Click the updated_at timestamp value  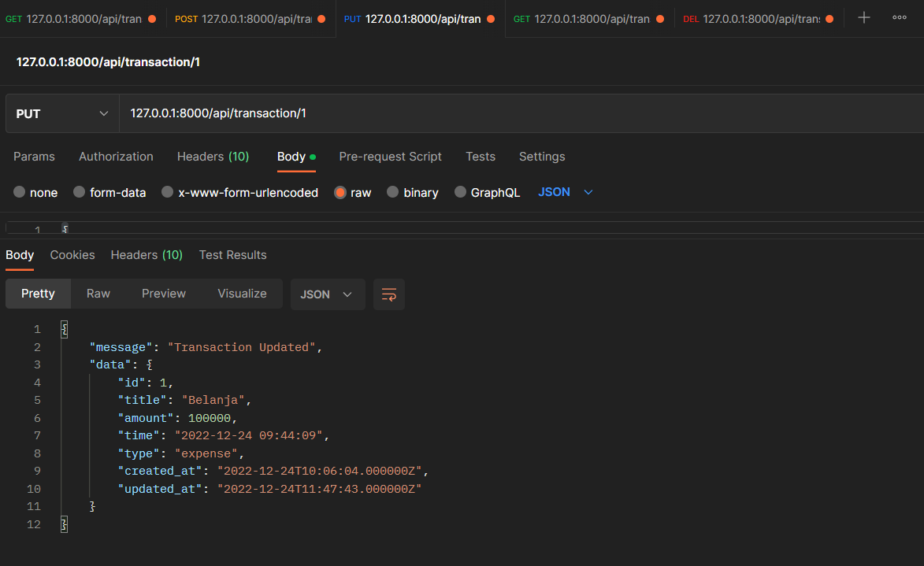(320, 489)
